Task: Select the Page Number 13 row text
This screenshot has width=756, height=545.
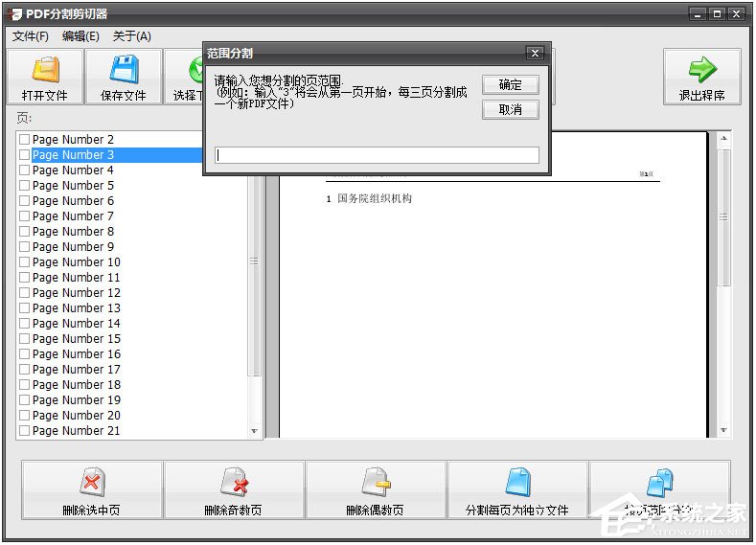Action: point(77,308)
